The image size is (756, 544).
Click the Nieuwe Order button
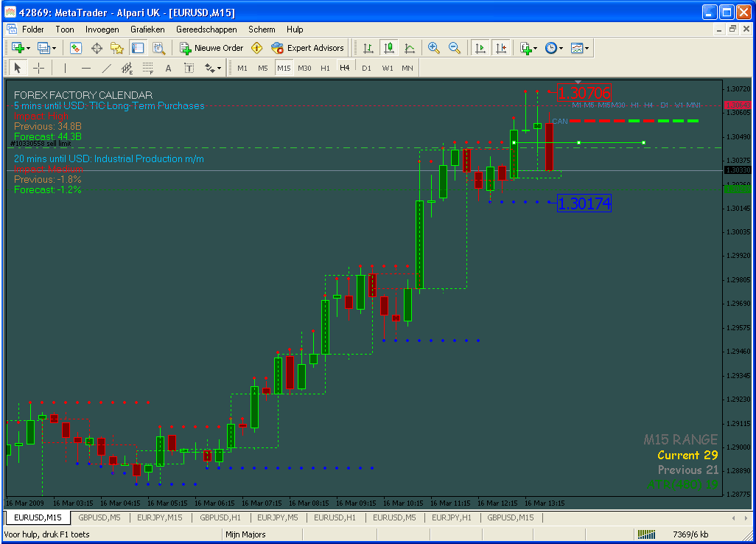[x=211, y=48]
